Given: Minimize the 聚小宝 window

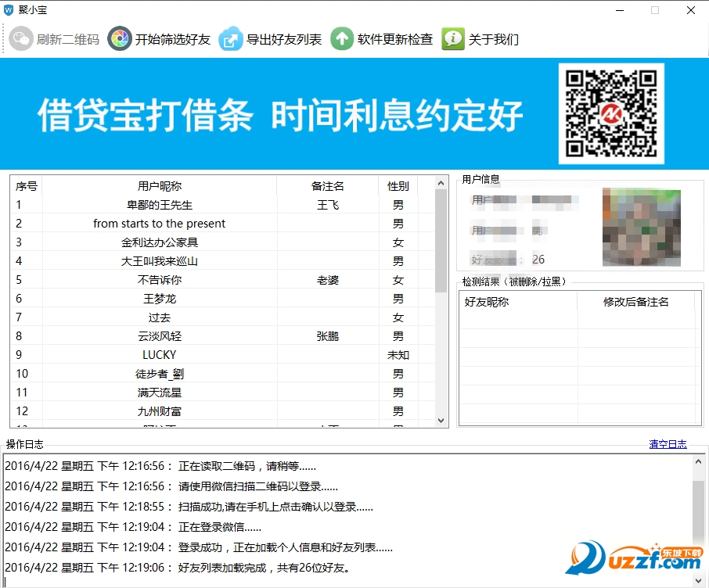Looking at the screenshot, I should point(620,10).
